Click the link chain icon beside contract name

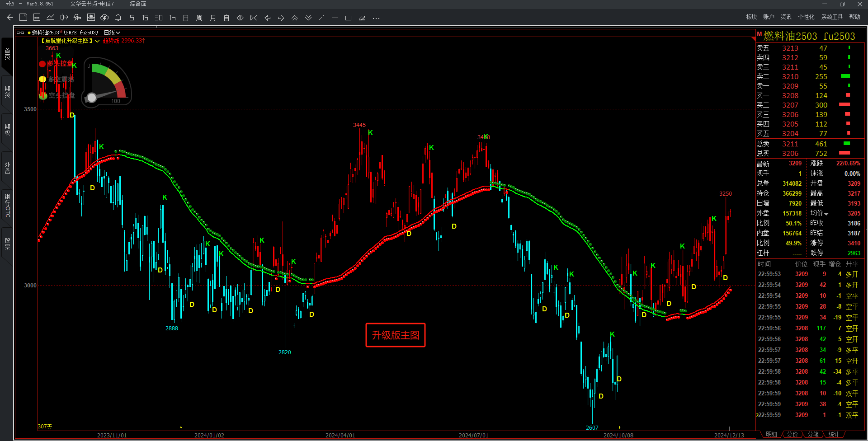tap(20, 33)
